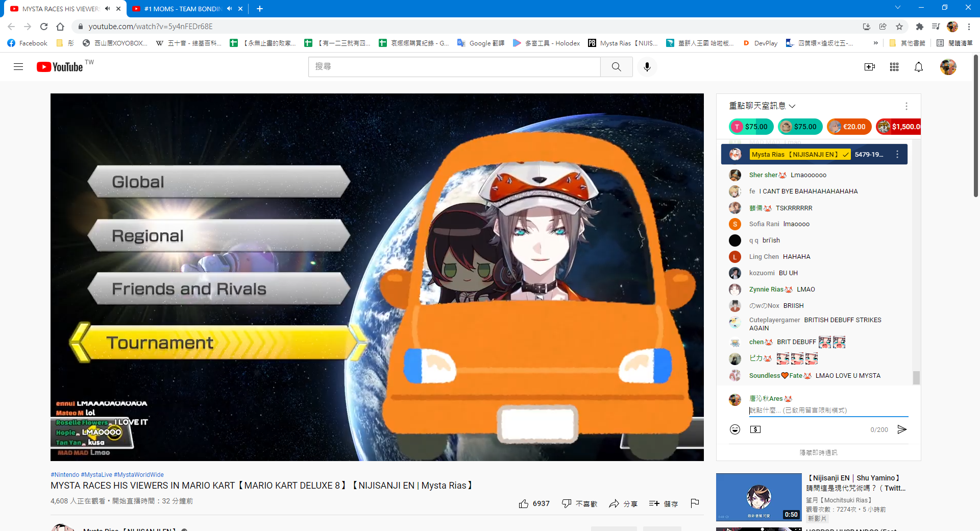Open live chat options three-dot menu
Image resolution: width=980 pixels, height=531 pixels.
[x=906, y=106]
